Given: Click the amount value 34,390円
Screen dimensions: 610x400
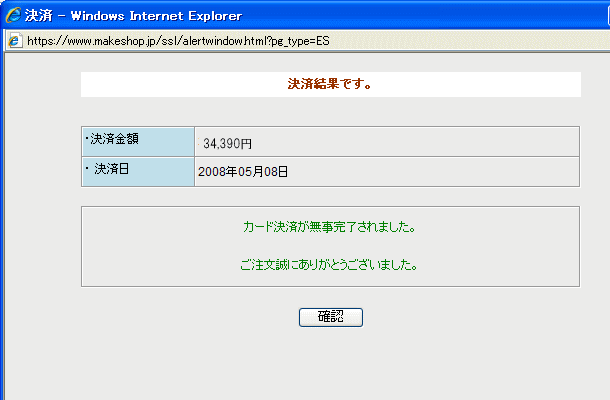Looking at the screenshot, I should pos(228,144).
